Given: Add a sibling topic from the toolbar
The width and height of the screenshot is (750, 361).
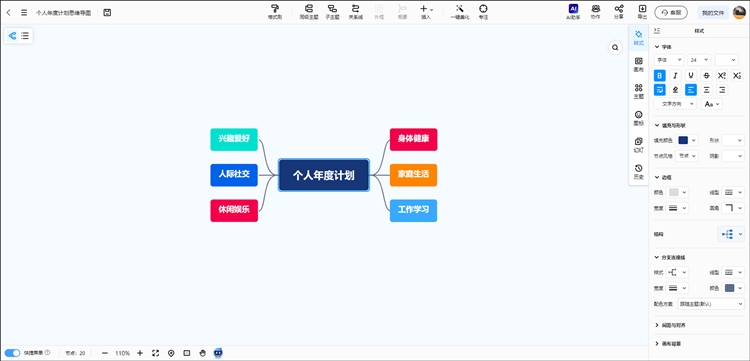Looking at the screenshot, I should click(309, 12).
